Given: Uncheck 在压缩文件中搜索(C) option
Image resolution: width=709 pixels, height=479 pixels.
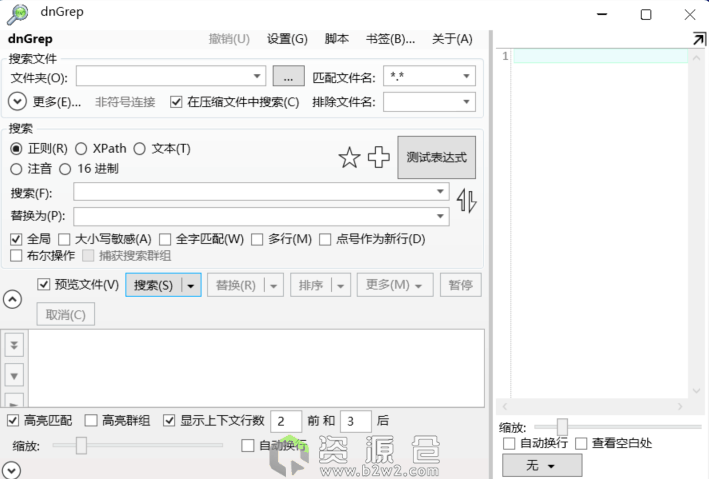Looking at the screenshot, I should (177, 102).
